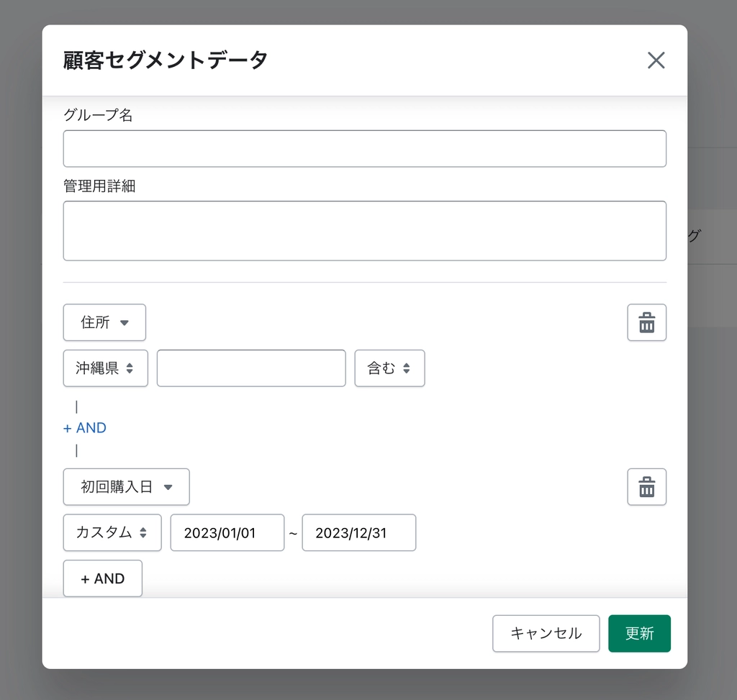
Task: Click the キャンセル button
Action: [x=546, y=633]
